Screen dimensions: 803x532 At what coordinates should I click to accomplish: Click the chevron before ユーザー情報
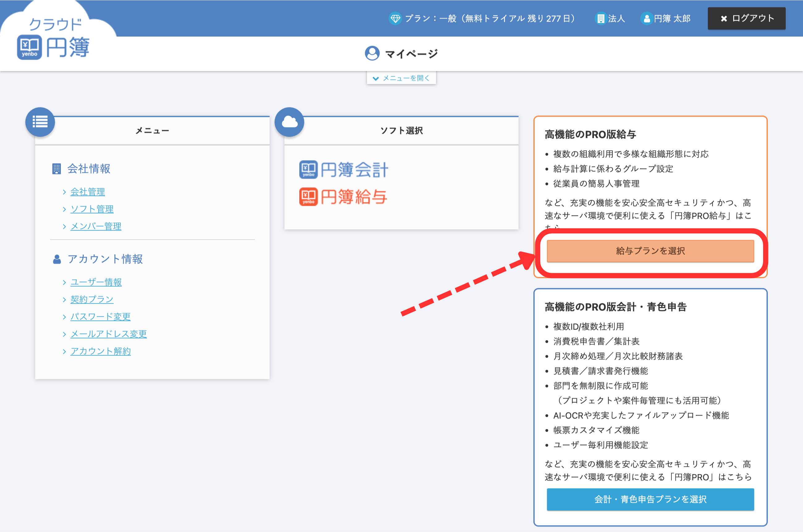tap(64, 282)
